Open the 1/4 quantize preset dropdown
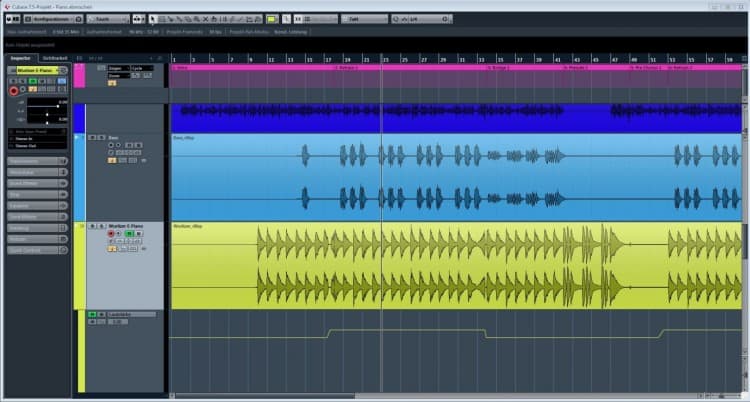 click(x=425, y=19)
